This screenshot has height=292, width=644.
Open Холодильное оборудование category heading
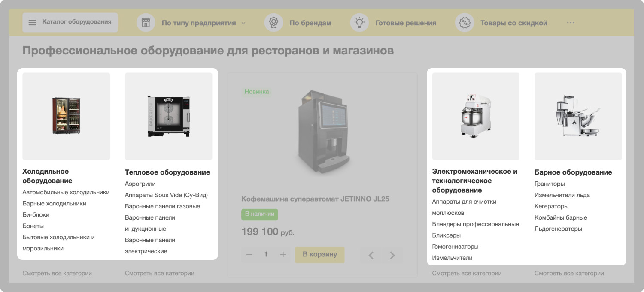coord(47,176)
